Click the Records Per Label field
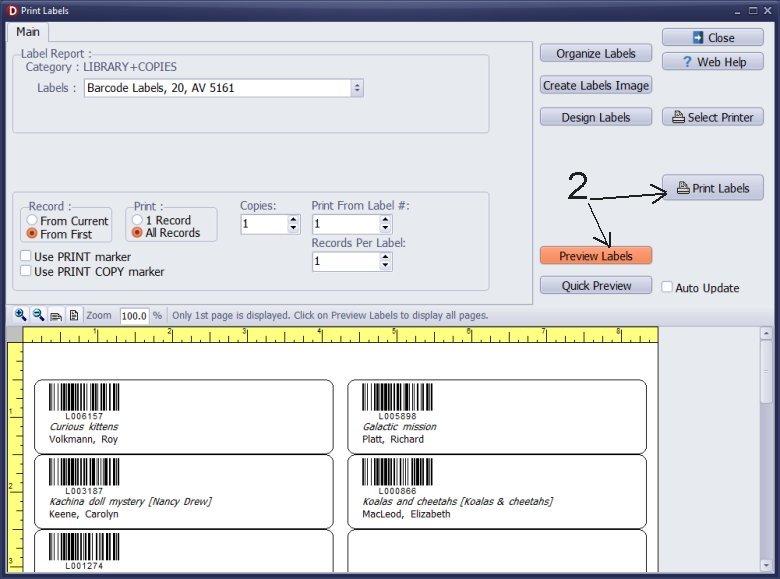This screenshot has height=579, width=780. pyautogui.click(x=347, y=262)
